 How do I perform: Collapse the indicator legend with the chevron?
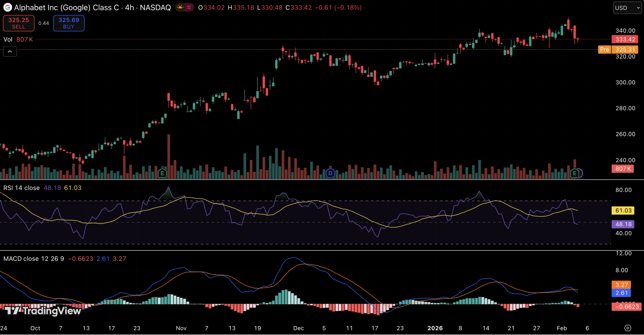click(10, 52)
